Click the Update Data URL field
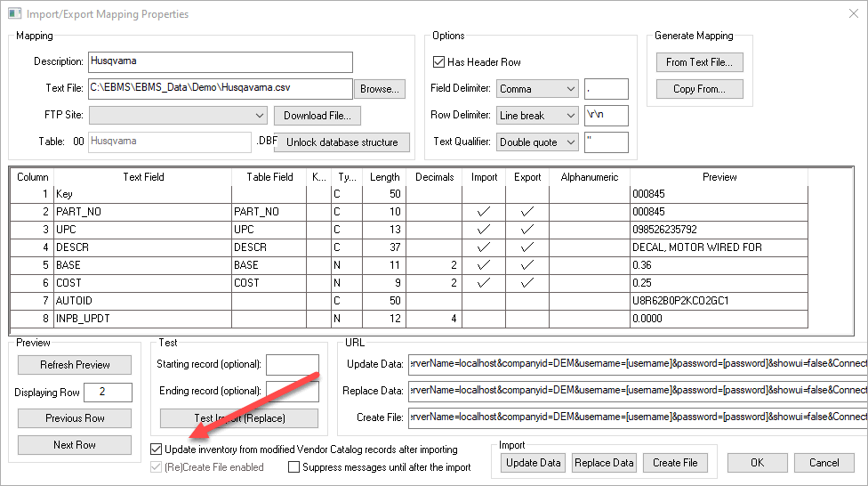This screenshot has height=486, width=868. click(x=638, y=363)
